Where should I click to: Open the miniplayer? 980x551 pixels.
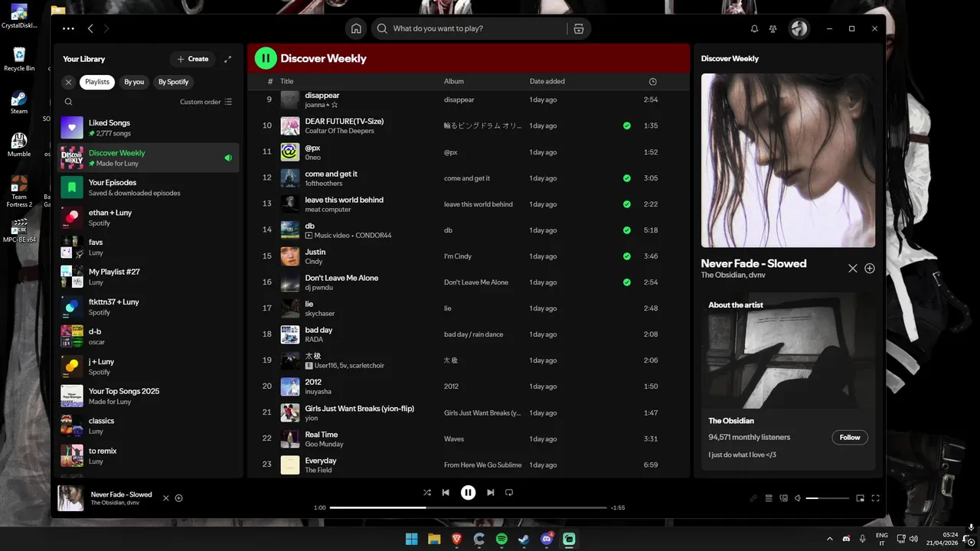tap(861, 498)
